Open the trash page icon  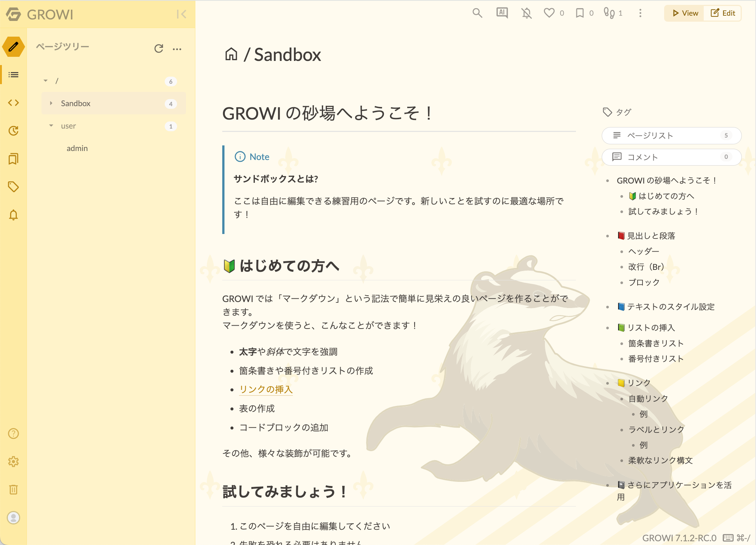13,489
